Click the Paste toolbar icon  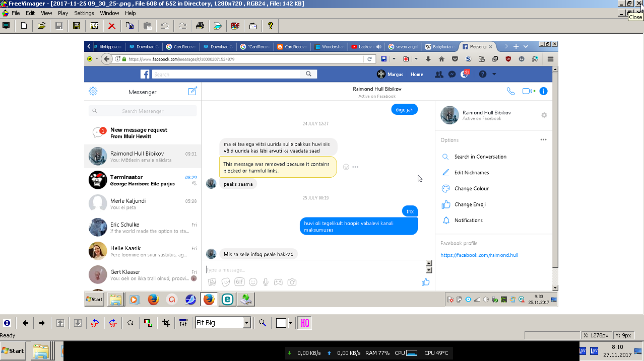(x=147, y=25)
